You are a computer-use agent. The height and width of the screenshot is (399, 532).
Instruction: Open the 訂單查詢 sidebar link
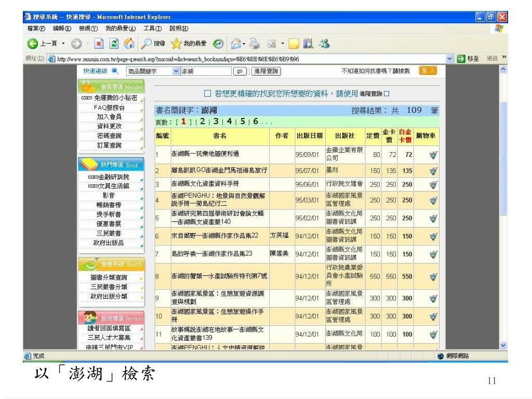click(x=109, y=145)
